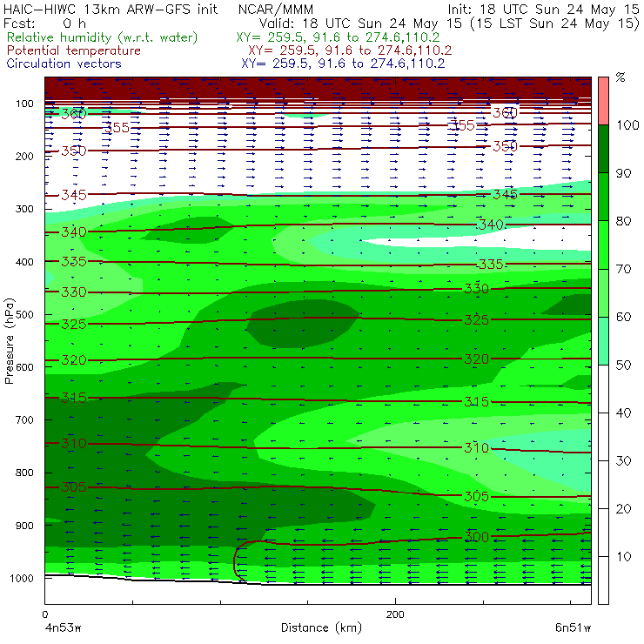Click the '500' pressure axis tick label

click(24, 315)
